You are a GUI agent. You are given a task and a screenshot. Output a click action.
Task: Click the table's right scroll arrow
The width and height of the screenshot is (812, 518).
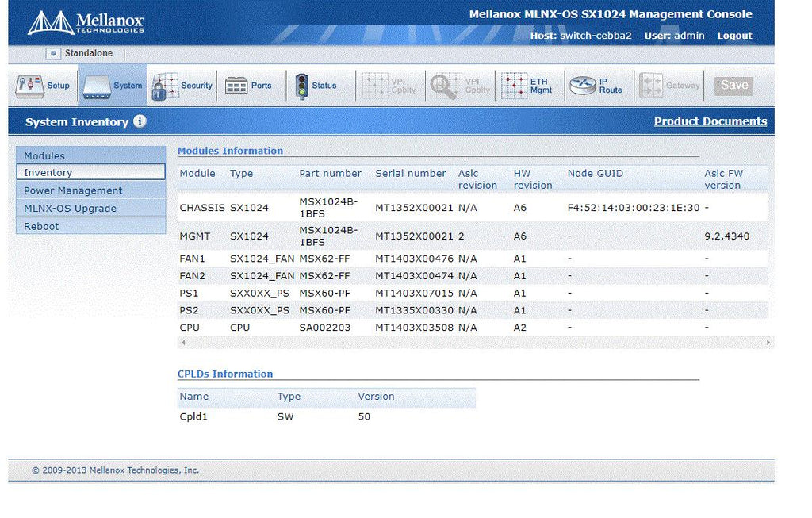click(x=768, y=343)
